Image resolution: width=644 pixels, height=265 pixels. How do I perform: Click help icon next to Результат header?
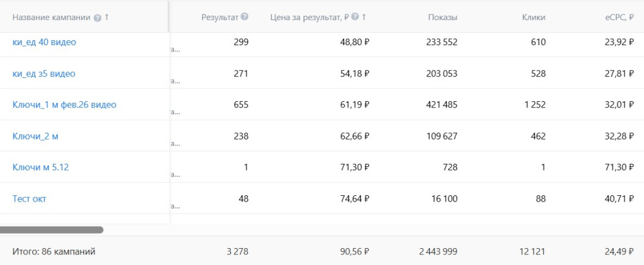245,17
